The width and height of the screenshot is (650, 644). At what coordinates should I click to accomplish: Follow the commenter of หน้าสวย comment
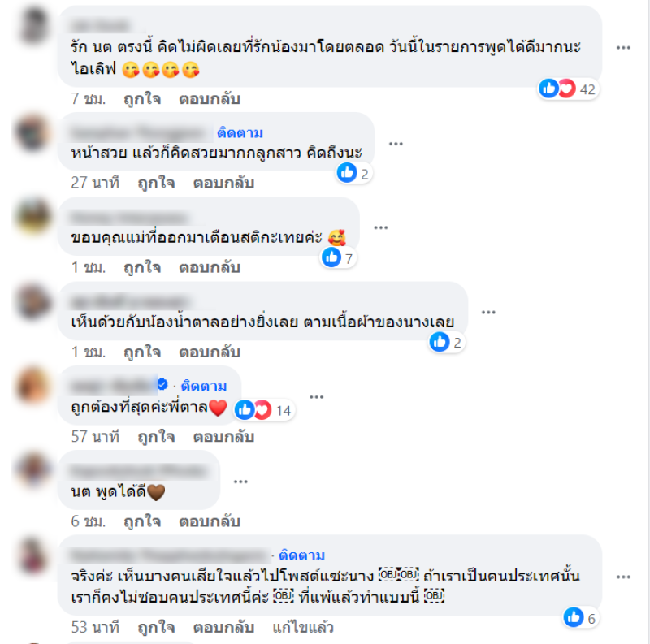point(240,133)
